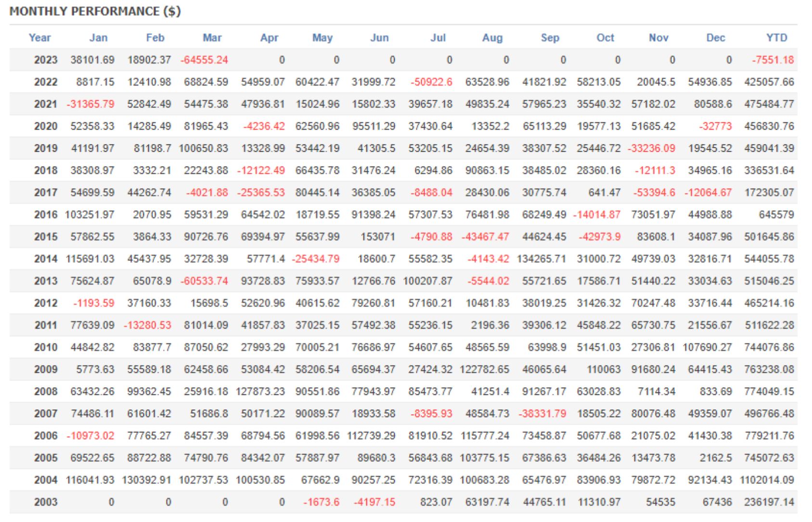Click the Mar column header
This screenshot has width=812, height=522.
tap(212, 38)
